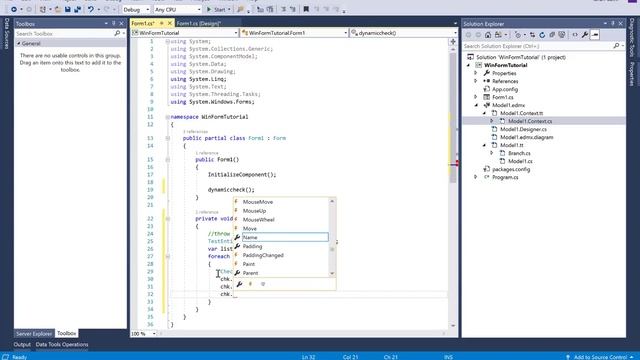Pin the Solution Explorer panel auto-hide icon
Viewport: 640px width, 360px height.
[613, 24]
